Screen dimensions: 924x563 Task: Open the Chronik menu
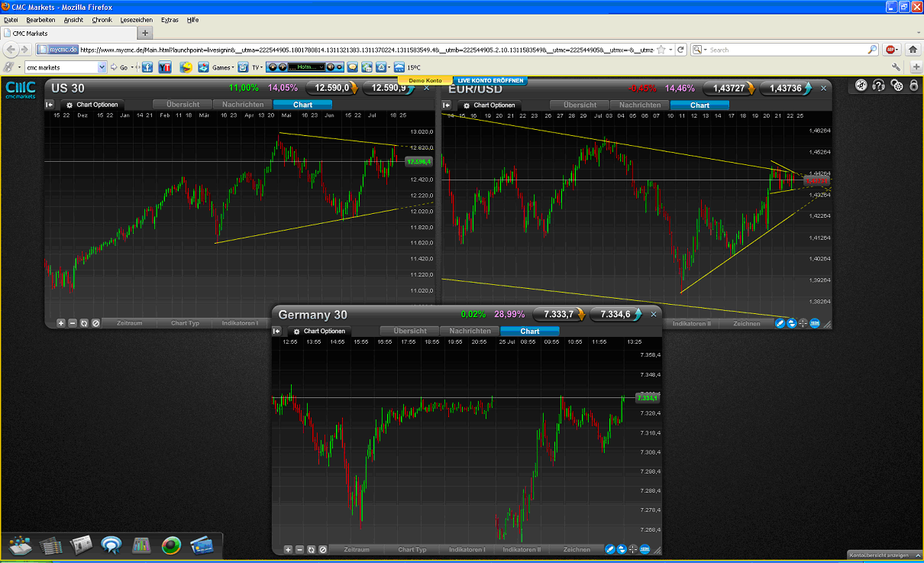(x=102, y=19)
